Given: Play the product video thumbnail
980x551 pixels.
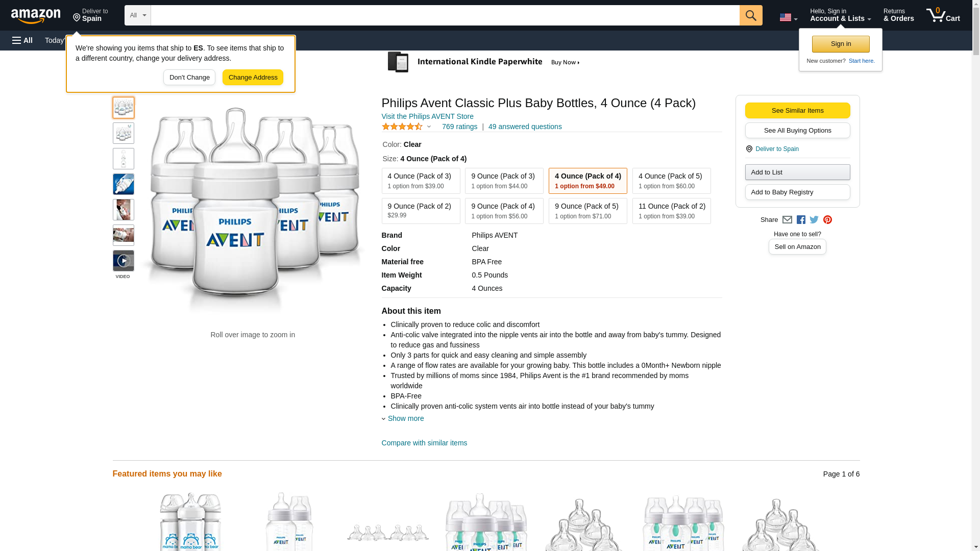Looking at the screenshot, I should coord(123,261).
